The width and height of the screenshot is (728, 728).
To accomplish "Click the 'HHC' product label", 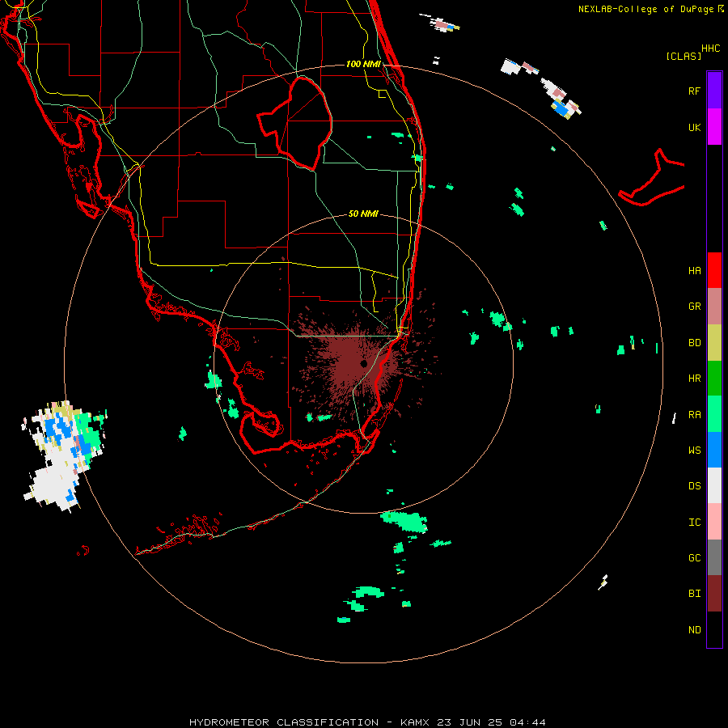I will coord(710,49).
